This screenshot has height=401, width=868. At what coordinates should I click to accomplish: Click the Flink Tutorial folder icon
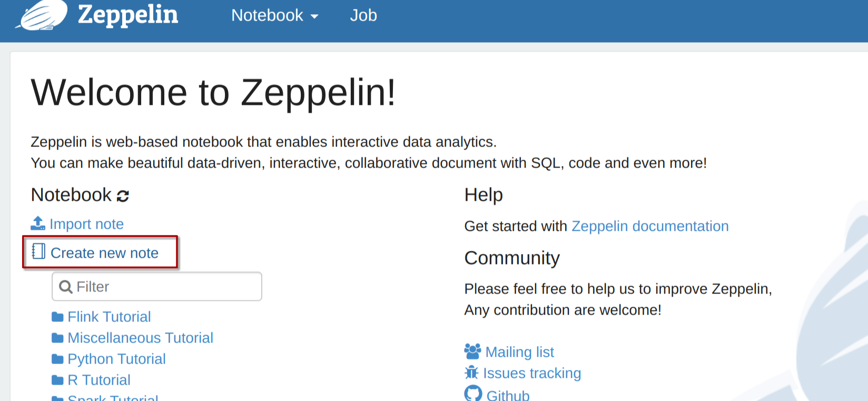[57, 317]
